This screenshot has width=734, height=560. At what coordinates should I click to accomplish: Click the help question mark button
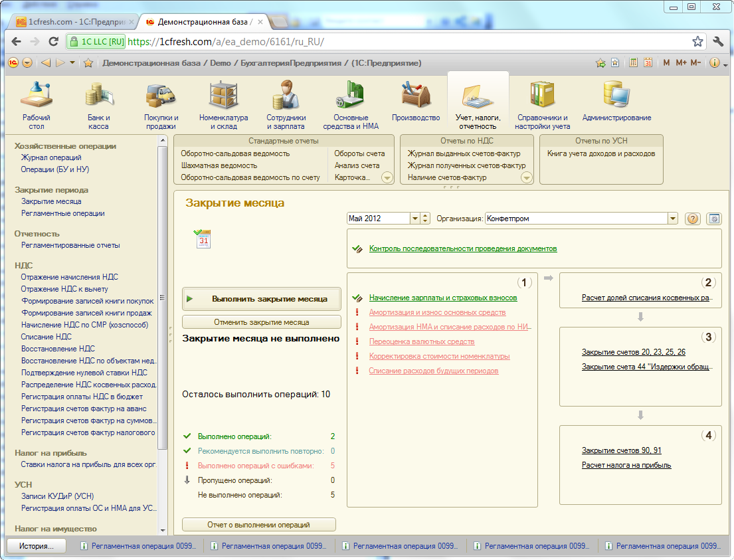693,219
